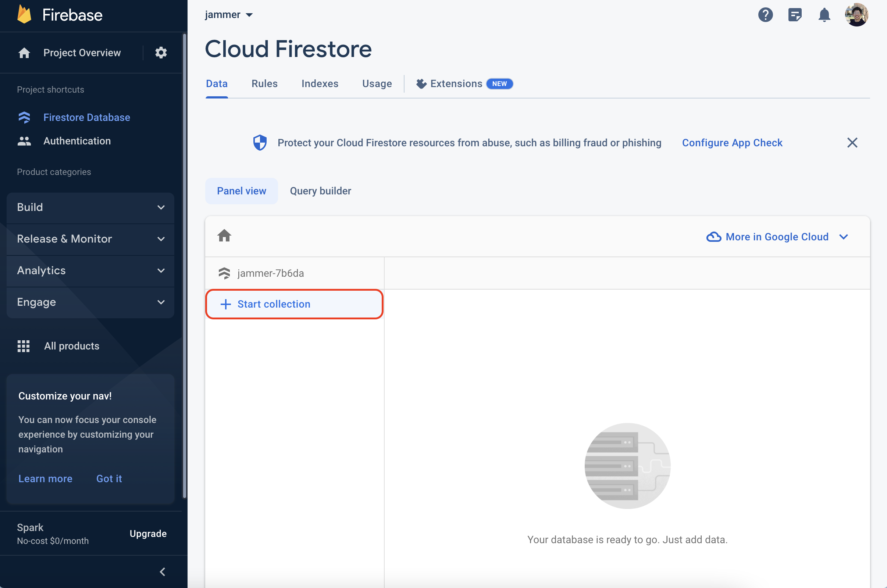The height and width of the screenshot is (588, 887).
Task: Open the jammer project dropdown
Action: click(229, 15)
